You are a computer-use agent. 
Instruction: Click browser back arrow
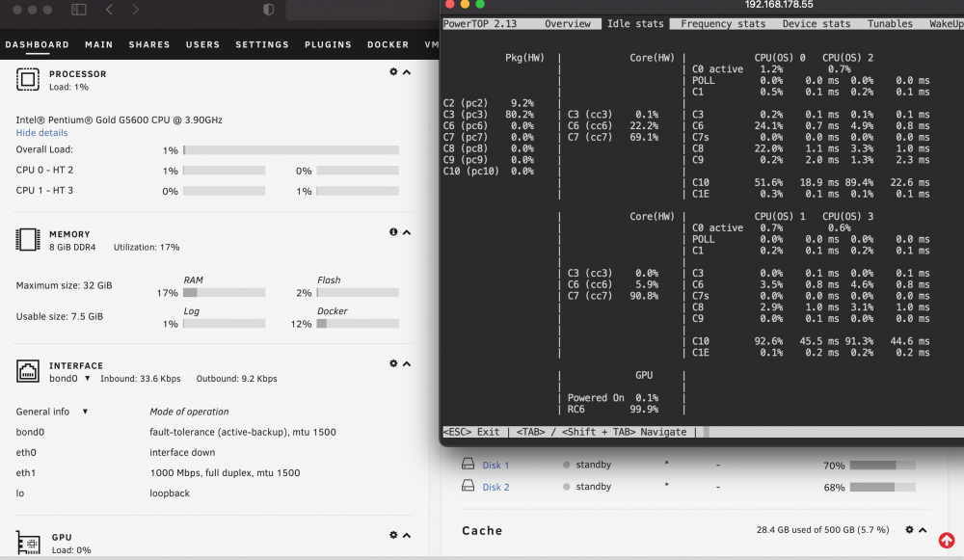pos(110,10)
